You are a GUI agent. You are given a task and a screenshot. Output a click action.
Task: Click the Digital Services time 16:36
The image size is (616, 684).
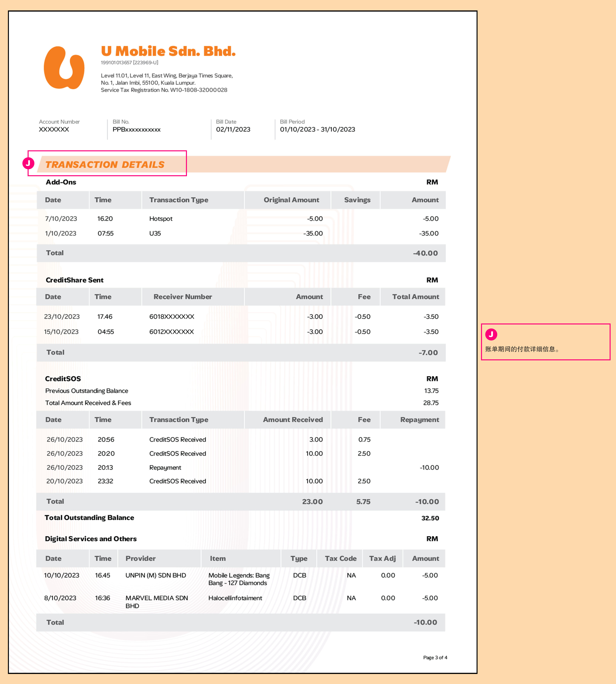tap(103, 598)
